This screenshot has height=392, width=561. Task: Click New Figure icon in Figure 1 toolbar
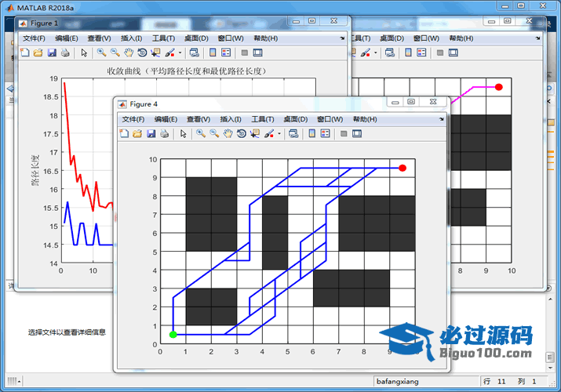click(24, 53)
